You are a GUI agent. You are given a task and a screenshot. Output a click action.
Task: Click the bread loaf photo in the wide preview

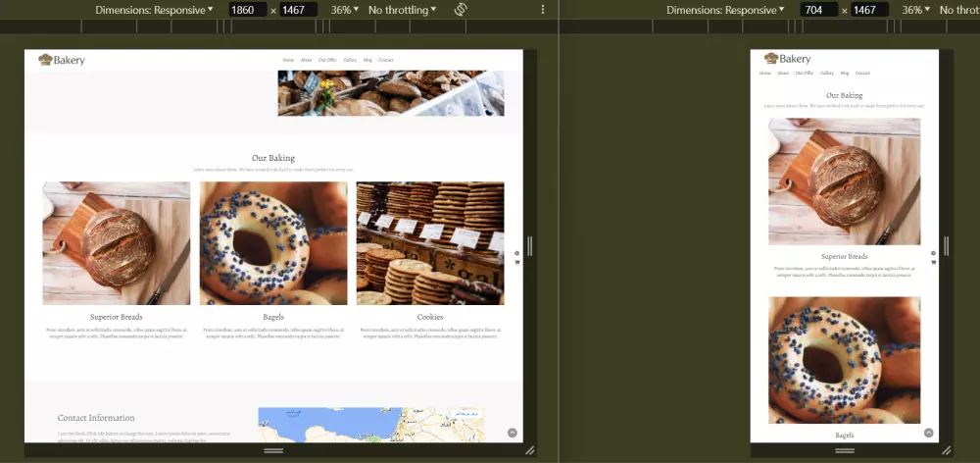tap(117, 243)
